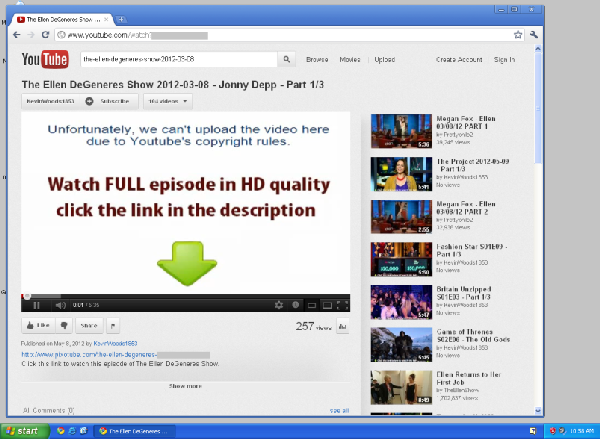Open the KevinWoods uploader link in description
Viewport: 600px width, 439px height.
pyautogui.click(x=115, y=344)
